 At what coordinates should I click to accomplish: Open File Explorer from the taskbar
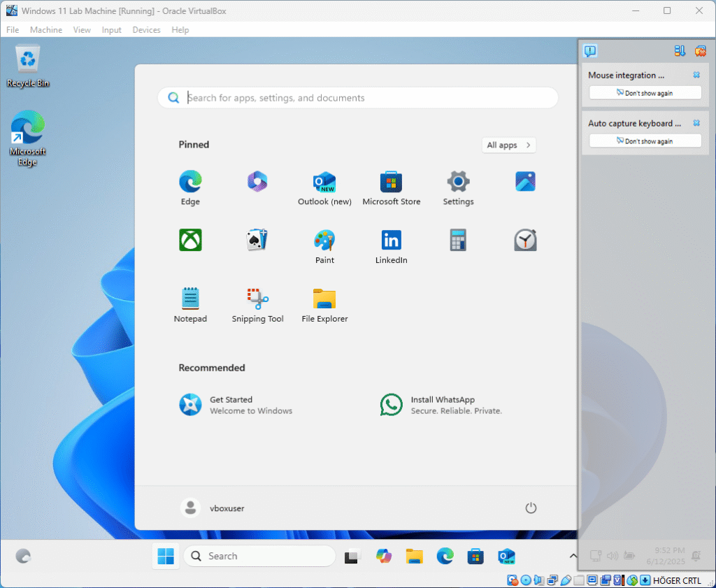[414, 556]
